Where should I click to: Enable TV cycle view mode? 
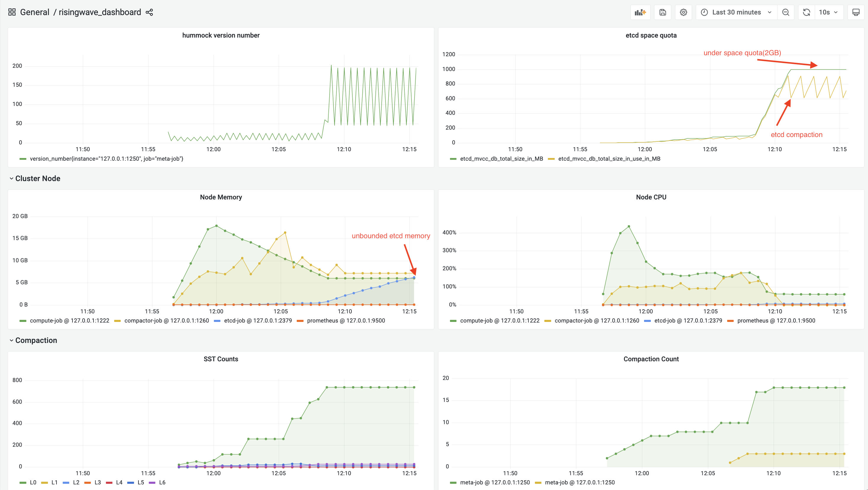point(856,12)
